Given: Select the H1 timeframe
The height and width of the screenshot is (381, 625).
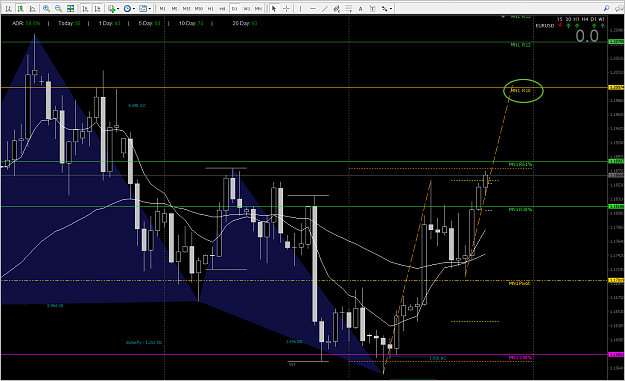Looking at the screenshot, I should pyautogui.click(x=210, y=8).
